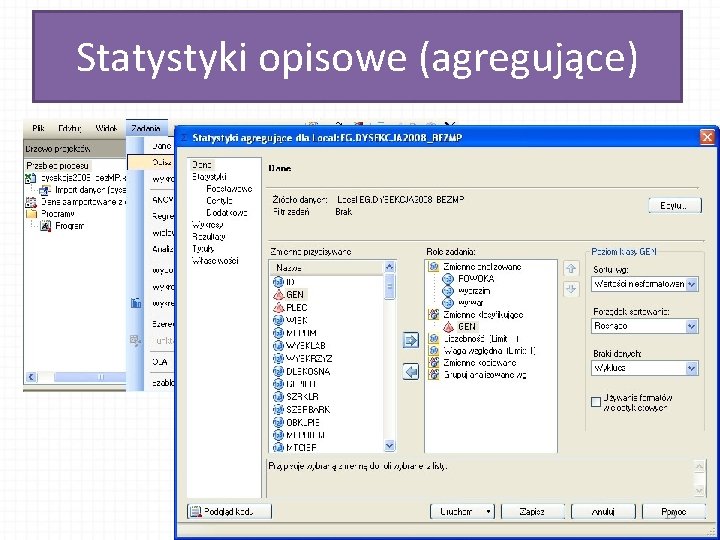Screen dimensions: 720x540
Task: Click the role icon beside Zmienne kopiowane
Action: [x=433, y=363]
